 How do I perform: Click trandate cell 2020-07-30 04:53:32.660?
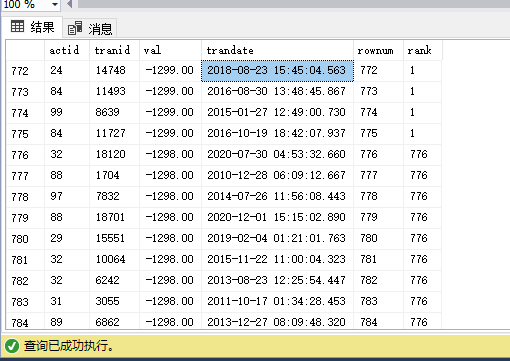277,155
